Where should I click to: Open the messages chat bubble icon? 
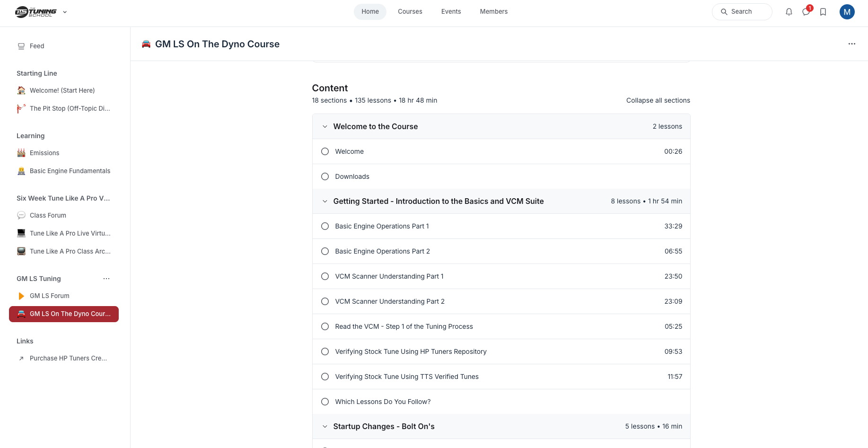[806, 12]
